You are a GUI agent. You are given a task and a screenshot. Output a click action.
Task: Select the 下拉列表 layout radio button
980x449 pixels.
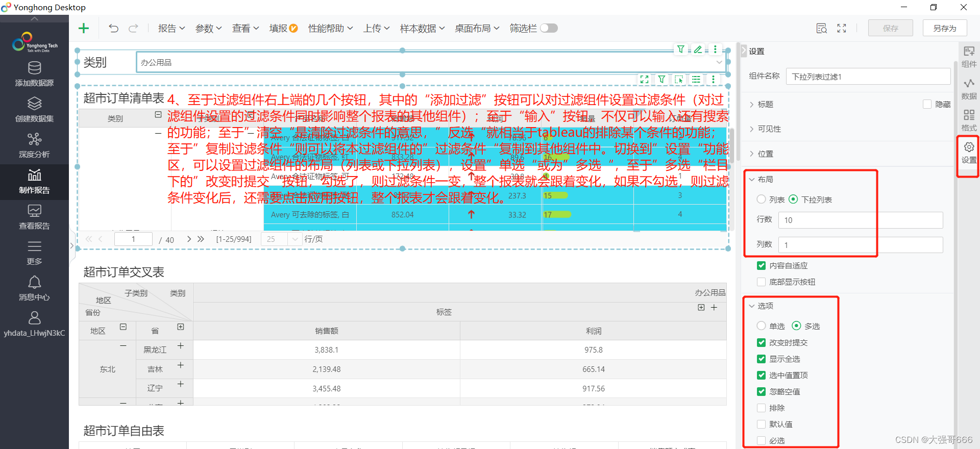pyautogui.click(x=793, y=199)
